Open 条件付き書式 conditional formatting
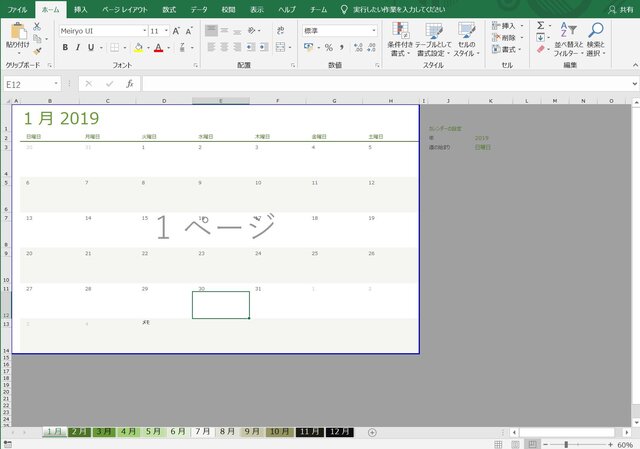The width and height of the screenshot is (640, 449). (400, 40)
